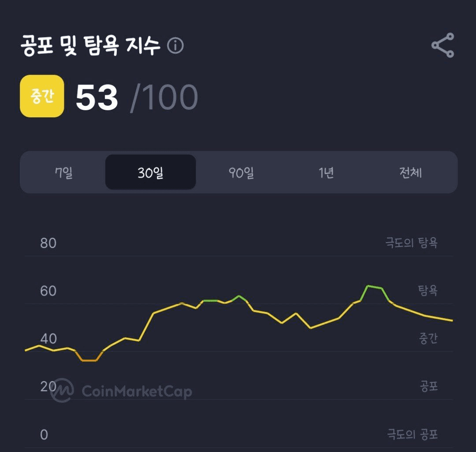Show the 전체 time range
Viewport: 476px width, 452px height.
[x=410, y=172]
